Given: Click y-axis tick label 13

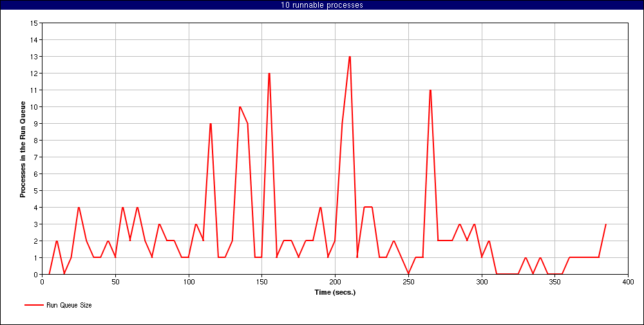Looking at the screenshot, I should point(34,56).
